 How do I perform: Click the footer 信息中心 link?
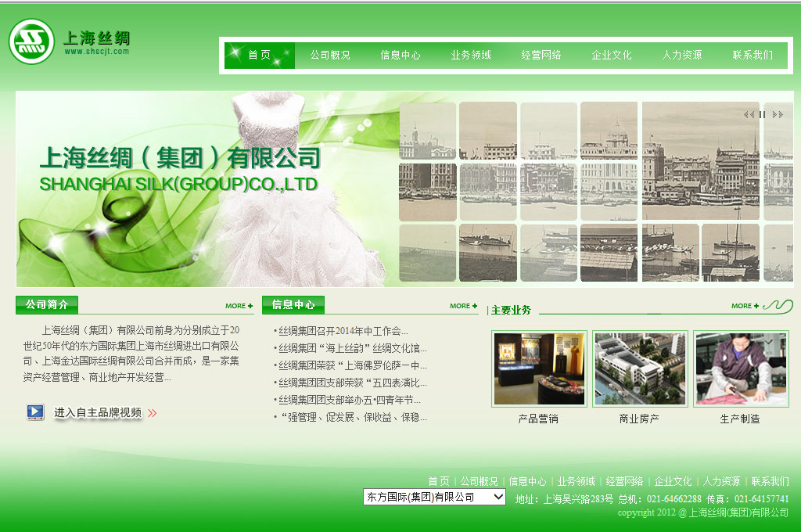(527, 481)
